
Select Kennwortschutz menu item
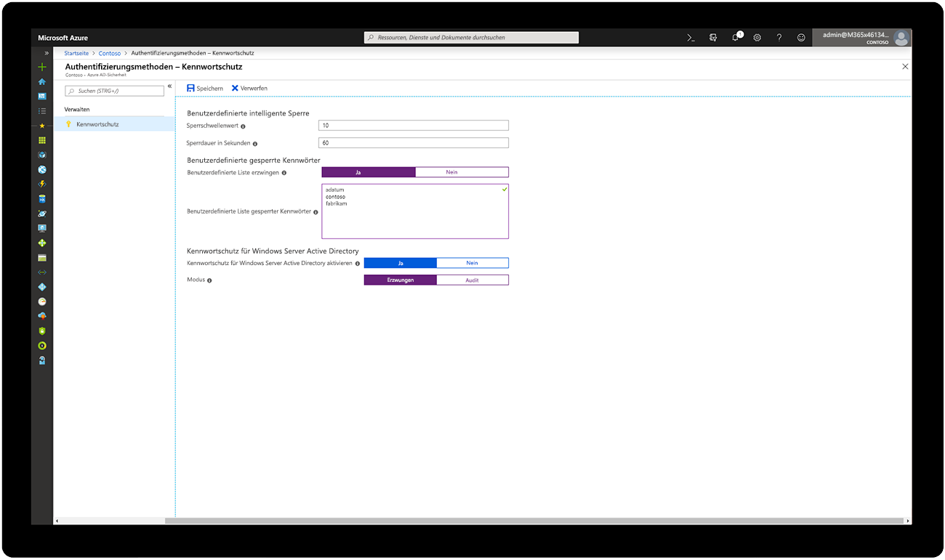pyautogui.click(x=114, y=124)
